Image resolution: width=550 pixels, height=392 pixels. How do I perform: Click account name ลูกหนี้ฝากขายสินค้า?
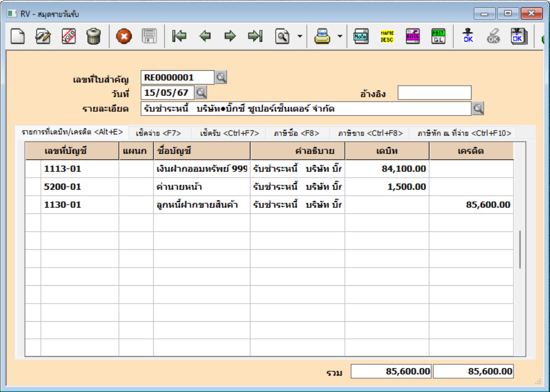tap(202, 205)
